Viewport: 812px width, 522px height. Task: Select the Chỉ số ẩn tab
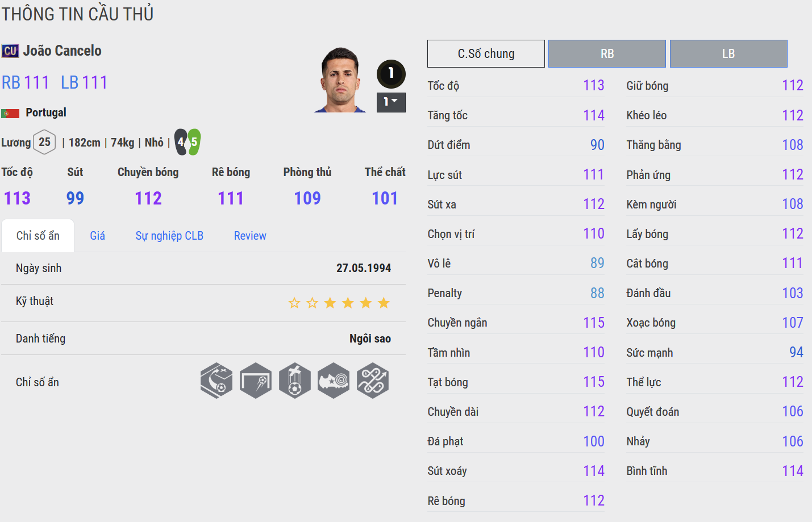point(38,236)
